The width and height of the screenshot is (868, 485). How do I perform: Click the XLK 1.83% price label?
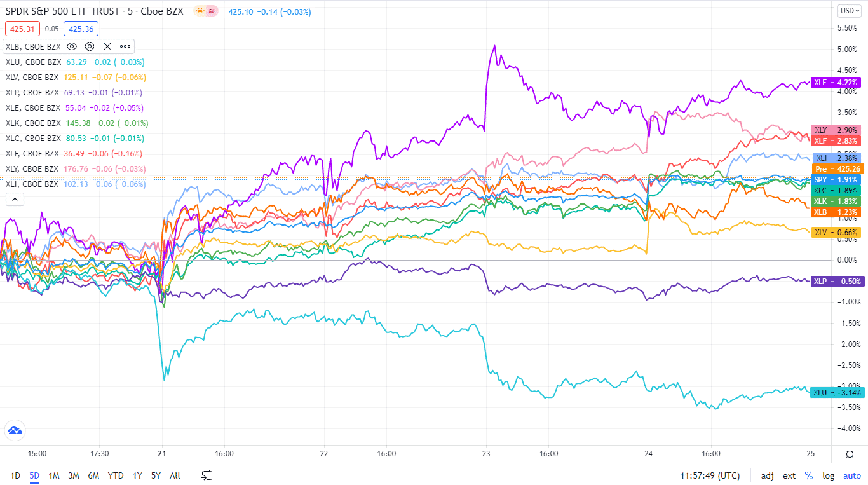pyautogui.click(x=836, y=202)
